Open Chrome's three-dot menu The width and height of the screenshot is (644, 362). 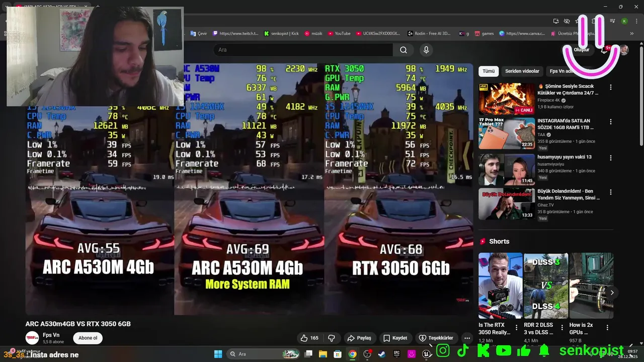[635, 21]
